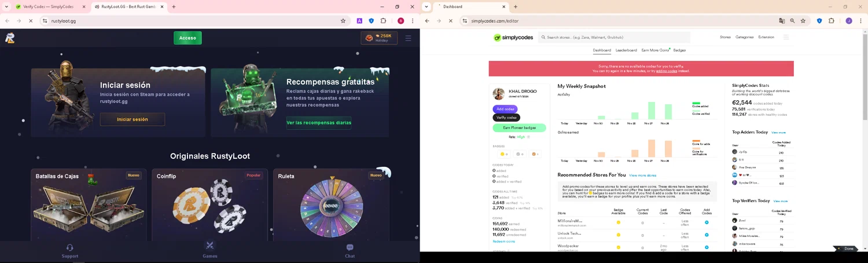The image size is (868, 263).
Task: Open View more under Top Verifiers Today
Action: point(781,201)
